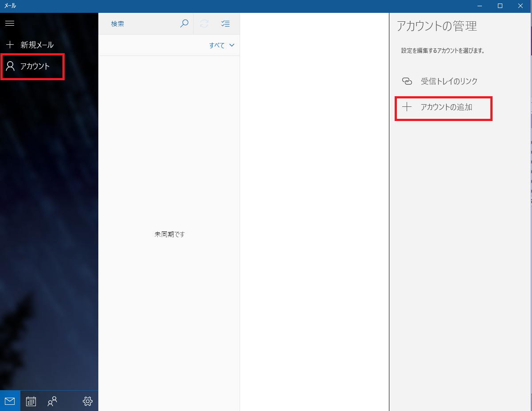Viewport: 532px width, 411px height.
Task: Click 設定を編集するアカウントを選びます text
Action: (x=443, y=51)
